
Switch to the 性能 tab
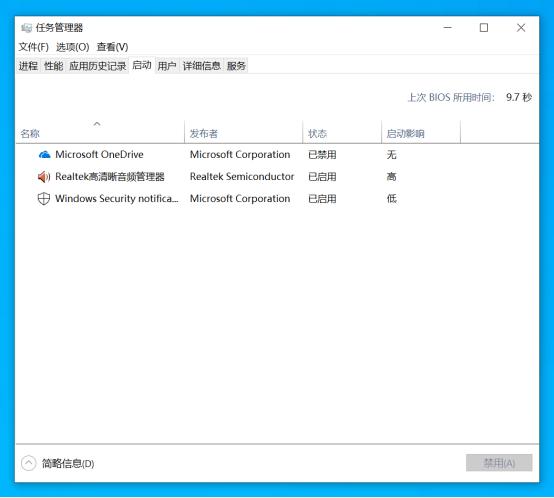[54, 66]
